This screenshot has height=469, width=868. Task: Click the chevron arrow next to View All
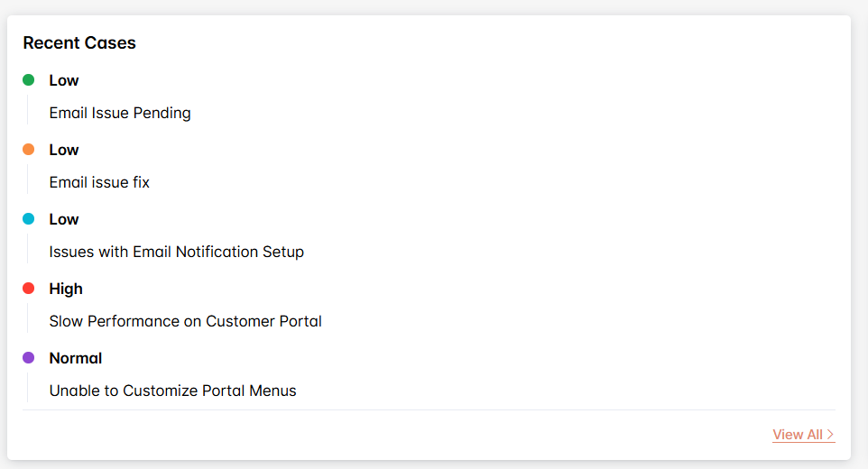[x=830, y=435]
